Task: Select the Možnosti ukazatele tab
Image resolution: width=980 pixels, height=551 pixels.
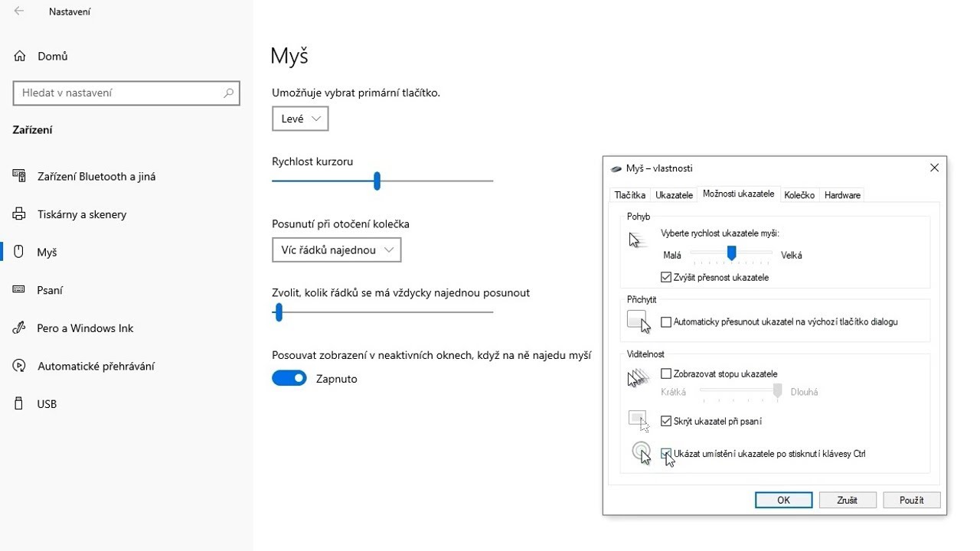Action: click(x=739, y=194)
